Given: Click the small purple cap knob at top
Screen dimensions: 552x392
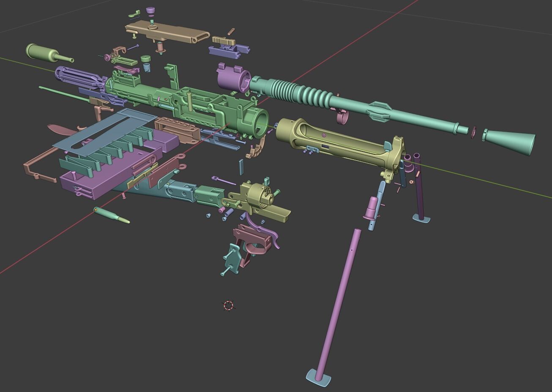Looking at the screenshot, I should pyautogui.click(x=151, y=11).
